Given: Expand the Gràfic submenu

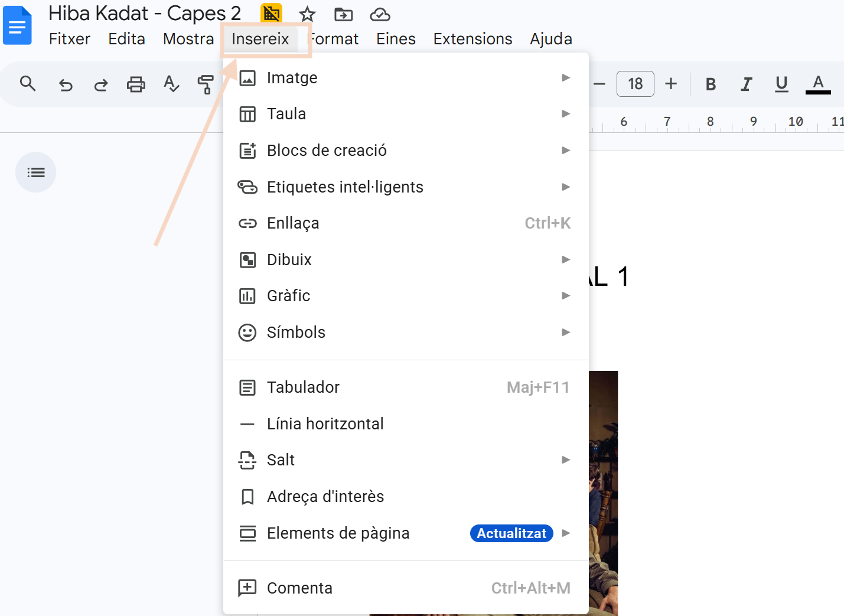Looking at the screenshot, I should coord(406,296).
